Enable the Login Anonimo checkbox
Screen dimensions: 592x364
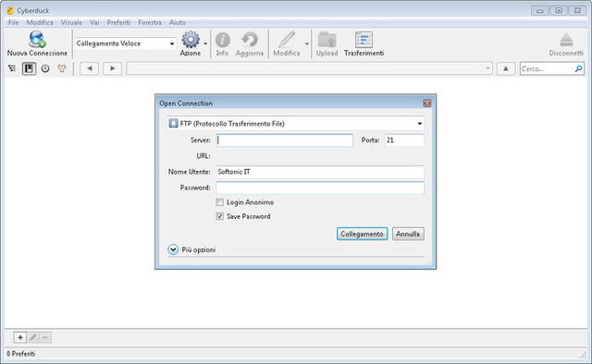[x=219, y=202]
